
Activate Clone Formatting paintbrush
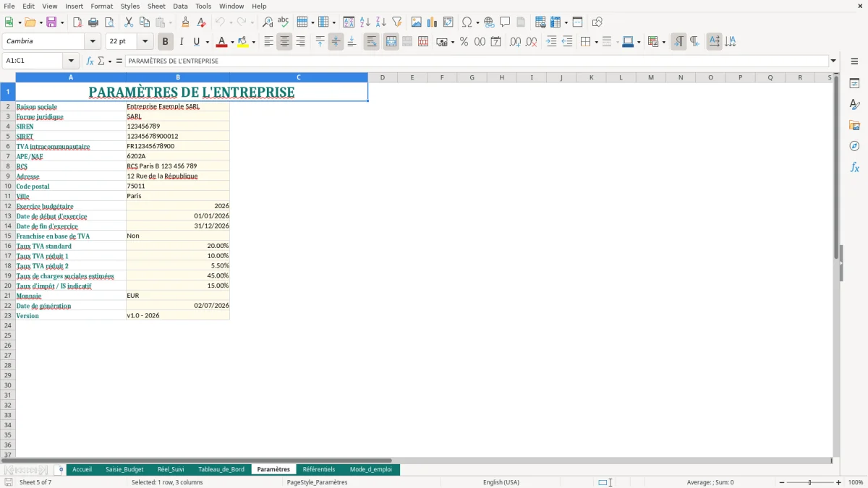186,22
